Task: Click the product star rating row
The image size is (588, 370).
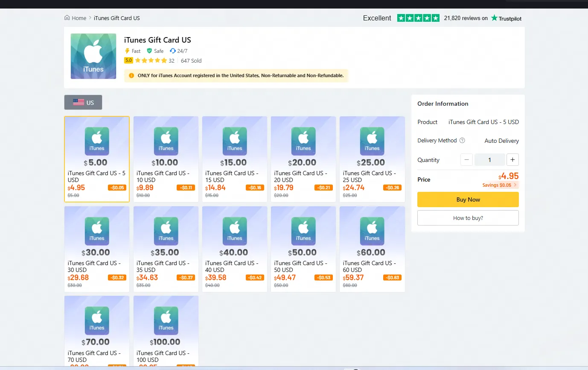Action: [151, 61]
